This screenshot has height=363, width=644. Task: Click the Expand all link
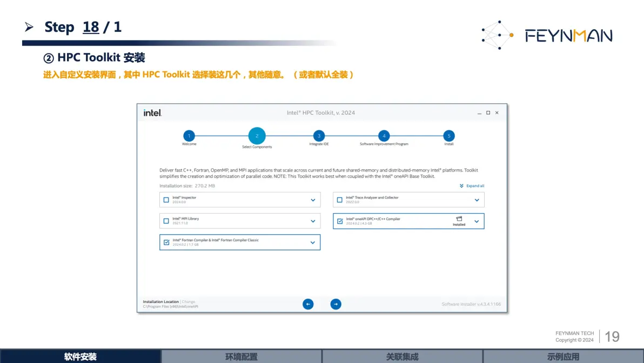tap(472, 186)
